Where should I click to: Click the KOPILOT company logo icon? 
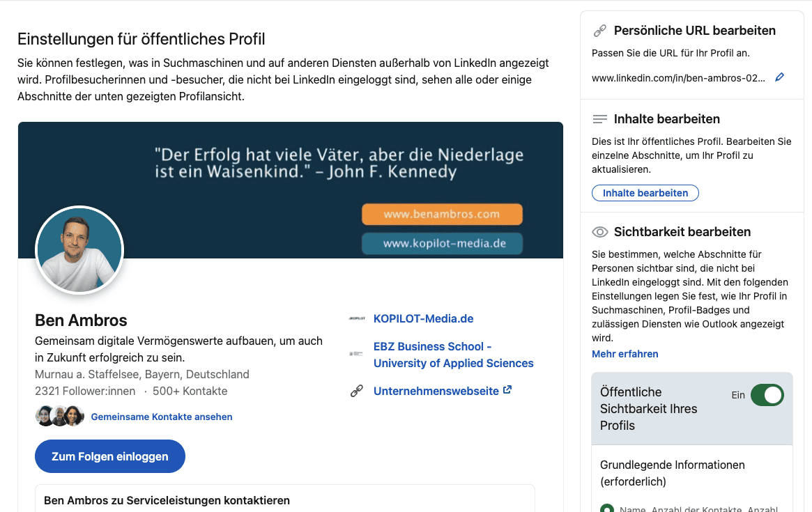(357, 319)
